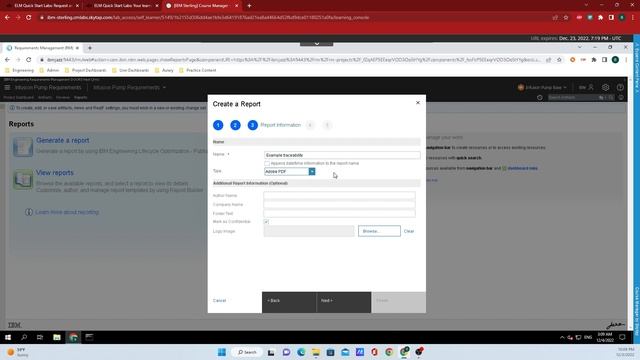Click the report Name input field

(342, 155)
